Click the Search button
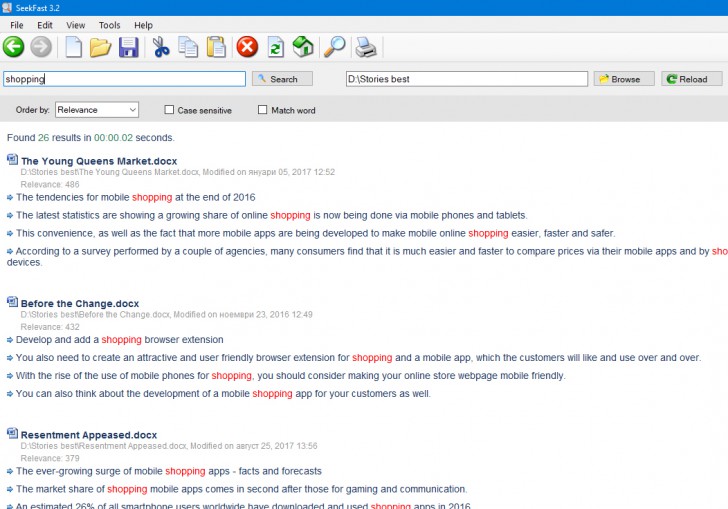The height and width of the screenshot is (509, 728). 282,79
